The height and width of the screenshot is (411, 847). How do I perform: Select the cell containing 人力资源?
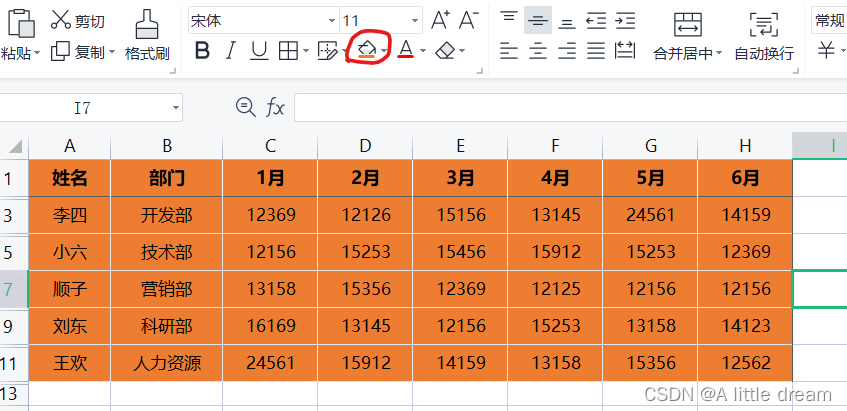pyautogui.click(x=166, y=363)
